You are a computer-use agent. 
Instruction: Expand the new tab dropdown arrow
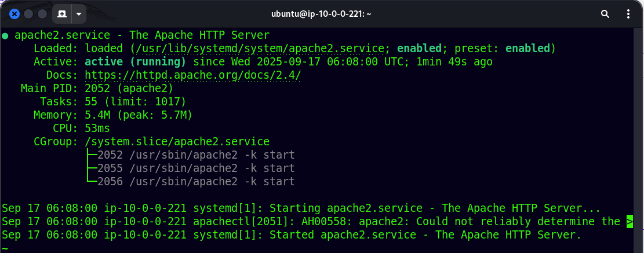[x=78, y=14]
